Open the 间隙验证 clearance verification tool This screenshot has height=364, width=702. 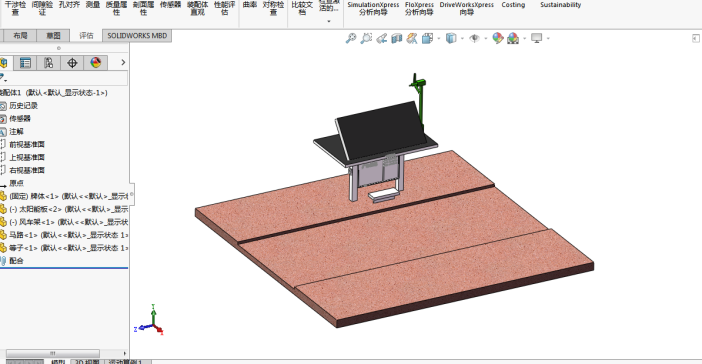[x=42, y=8]
